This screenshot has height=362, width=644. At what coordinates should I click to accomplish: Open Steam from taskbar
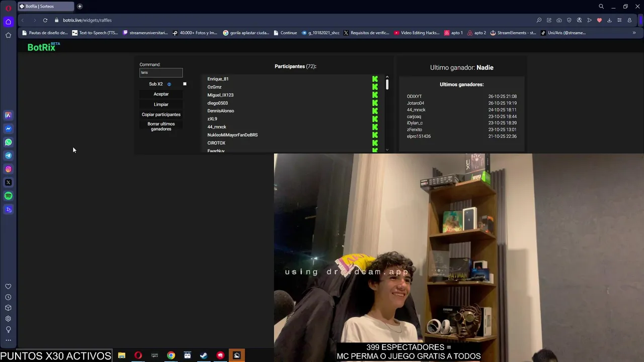coord(204,355)
